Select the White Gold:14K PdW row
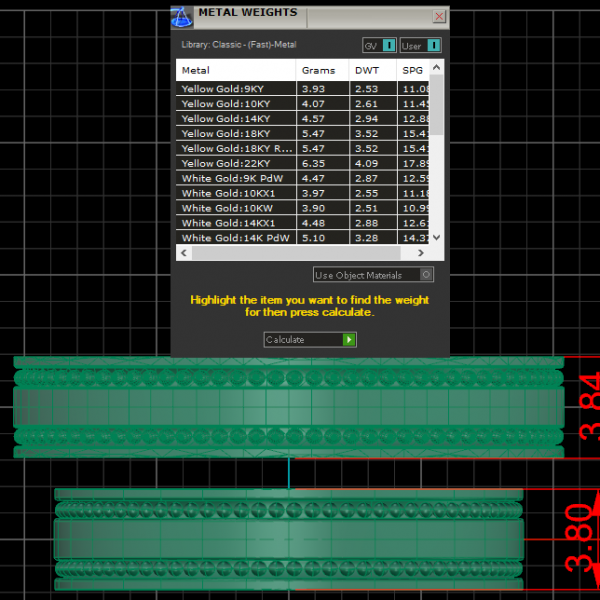The height and width of the screenshot is (600, 600). (x=236, y=238)
